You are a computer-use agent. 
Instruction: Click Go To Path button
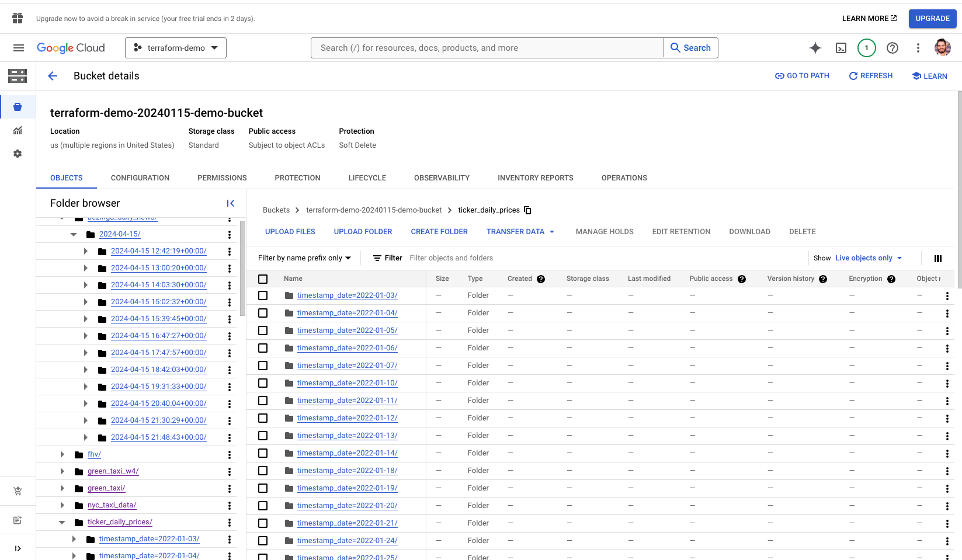[x=802, y=76]
